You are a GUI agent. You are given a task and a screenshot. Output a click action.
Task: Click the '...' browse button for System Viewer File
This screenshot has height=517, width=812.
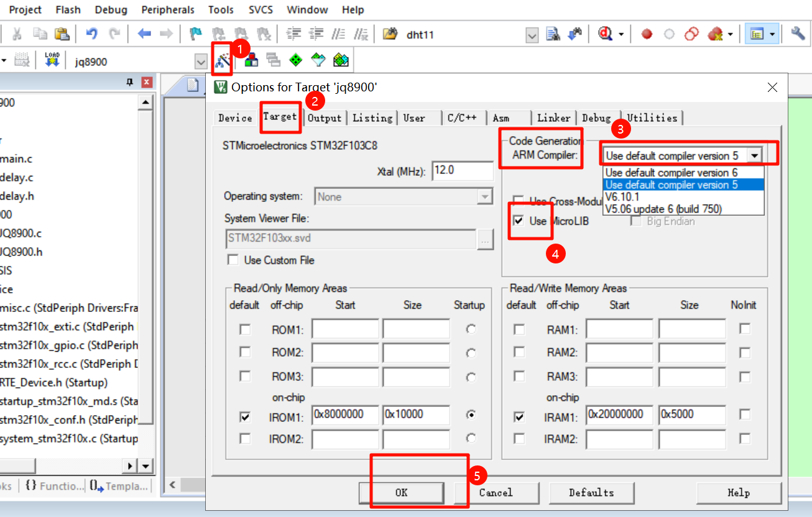[485, 239]
